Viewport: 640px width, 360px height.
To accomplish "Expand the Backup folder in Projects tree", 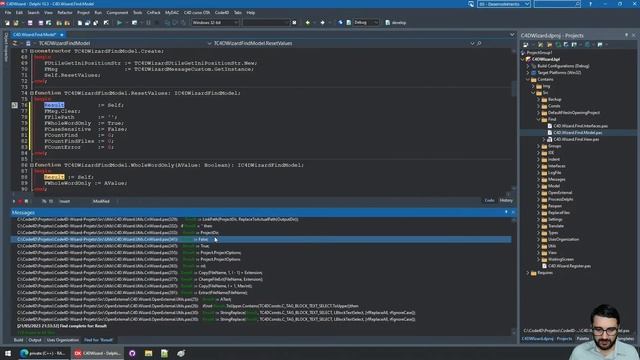I will click(539, 100).
